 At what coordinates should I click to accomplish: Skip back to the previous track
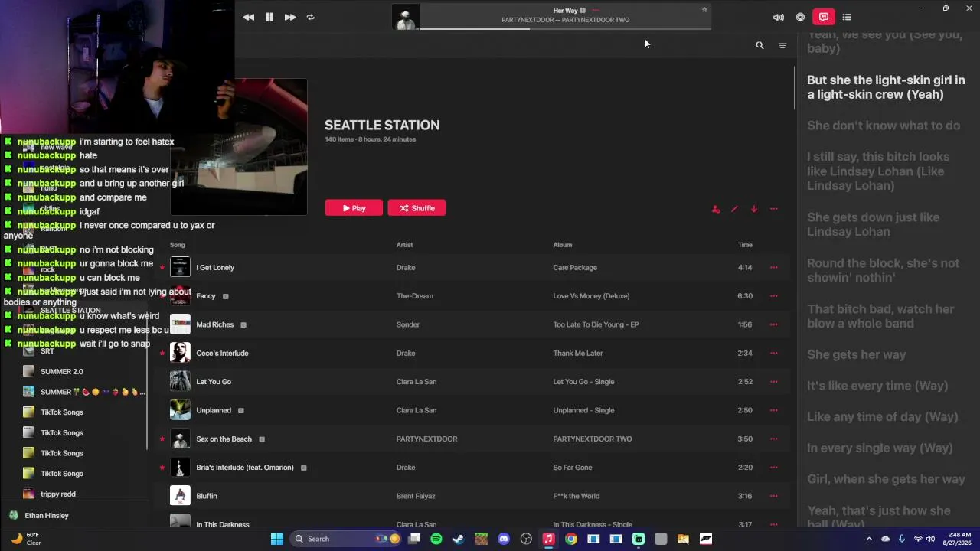point(249,17)
